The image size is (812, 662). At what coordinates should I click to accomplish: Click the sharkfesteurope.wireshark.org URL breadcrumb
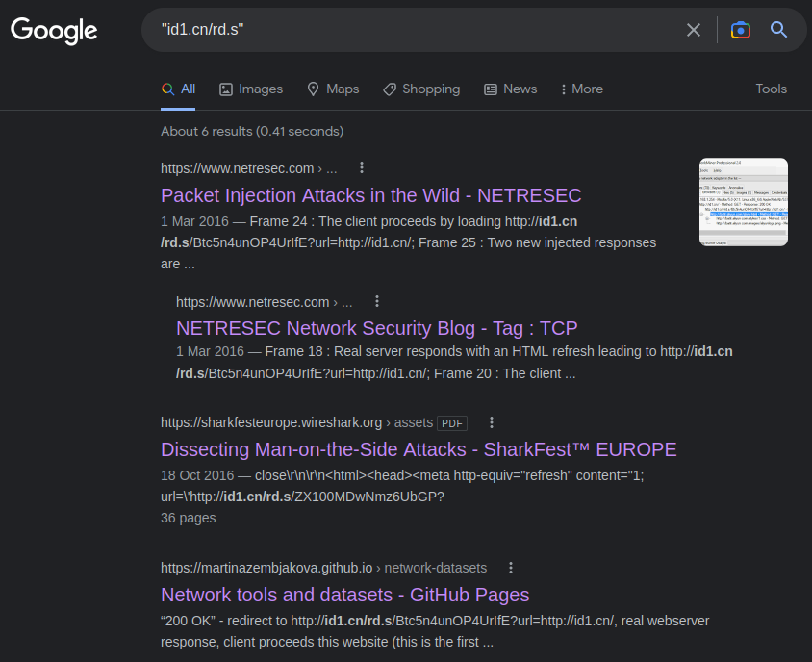pos(296,422)
